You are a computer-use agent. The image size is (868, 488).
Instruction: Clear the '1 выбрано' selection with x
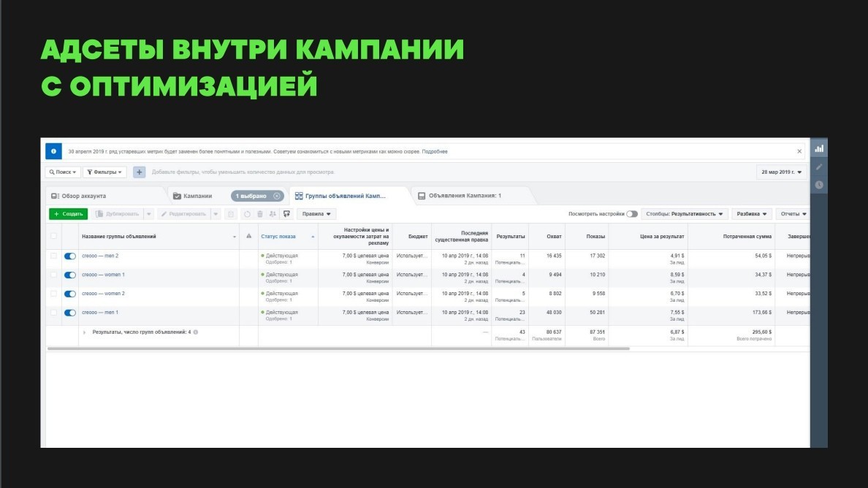(277, 196)
